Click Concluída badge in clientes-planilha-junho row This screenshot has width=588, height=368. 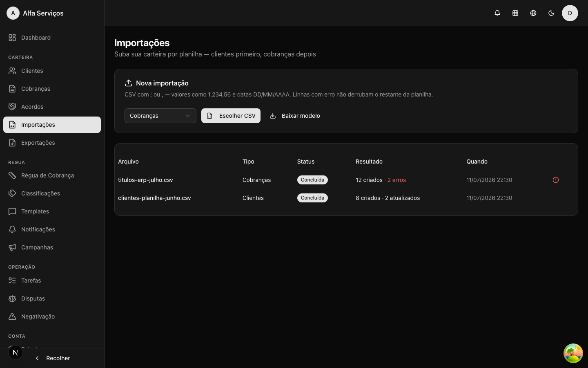[x=312, y=198]
